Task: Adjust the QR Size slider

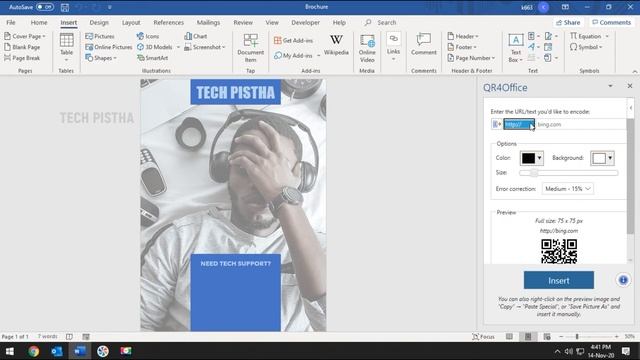Action: [568, 173]
